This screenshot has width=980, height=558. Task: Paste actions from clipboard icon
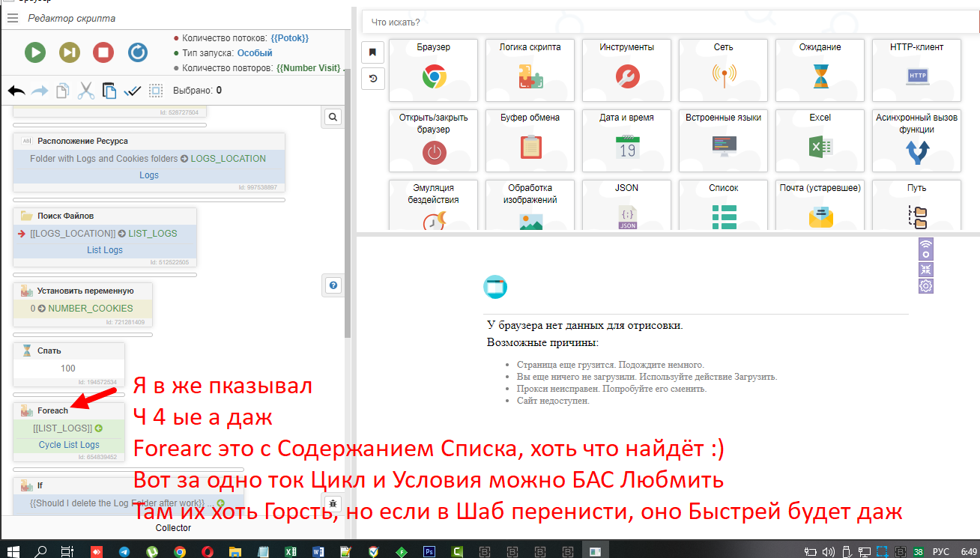109,91
